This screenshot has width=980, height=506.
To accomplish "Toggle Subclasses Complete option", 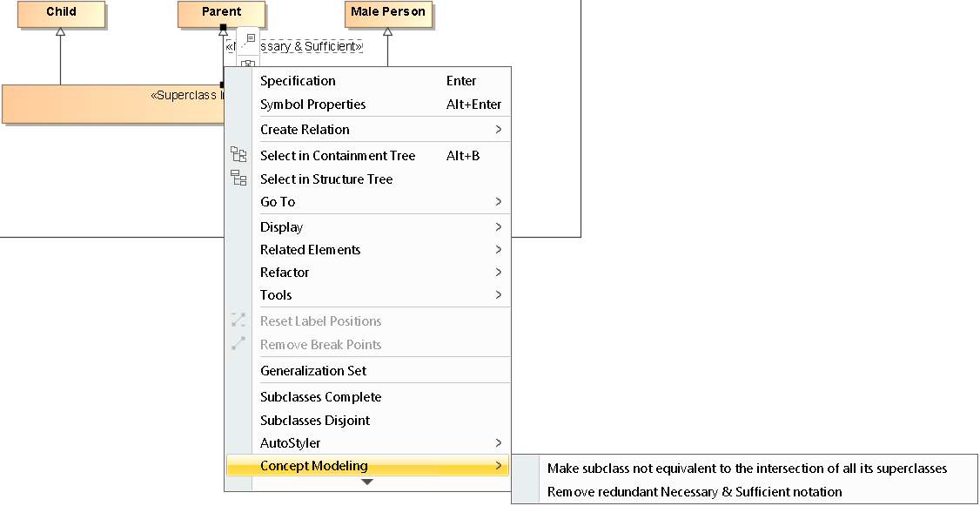I will tap(320, 396).
